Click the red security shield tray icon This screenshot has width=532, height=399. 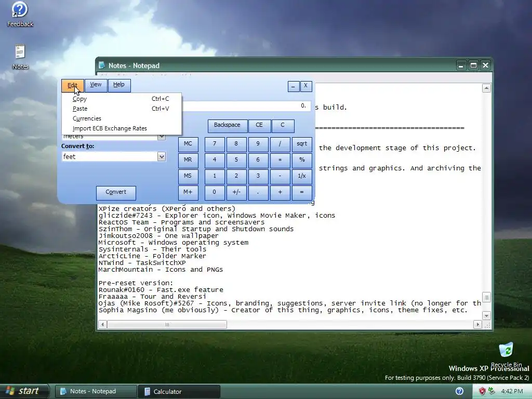tap(482, 391)
